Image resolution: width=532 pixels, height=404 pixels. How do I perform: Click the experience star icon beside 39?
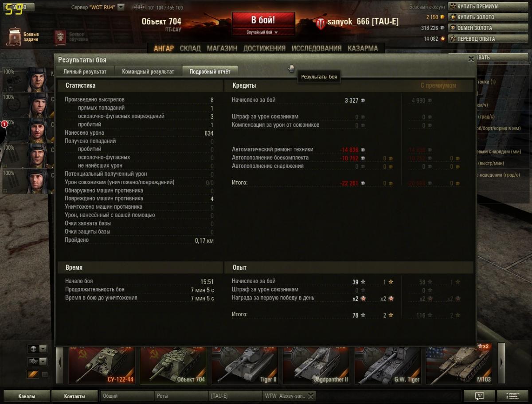[363, 282]
